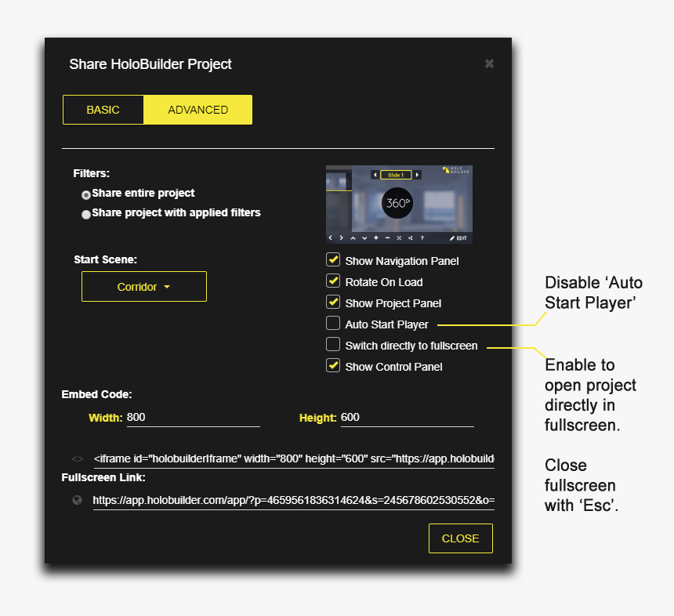The image size is (674, 616).
Task: Click the embed Width input field
Action: 194,418
